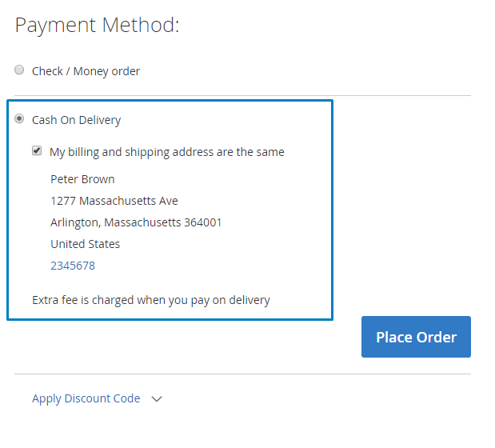Click the extra fee notice text
Image resolution: width=495 pixels, height=448 pixels.
pyautogui.click(x=151, y=300)
